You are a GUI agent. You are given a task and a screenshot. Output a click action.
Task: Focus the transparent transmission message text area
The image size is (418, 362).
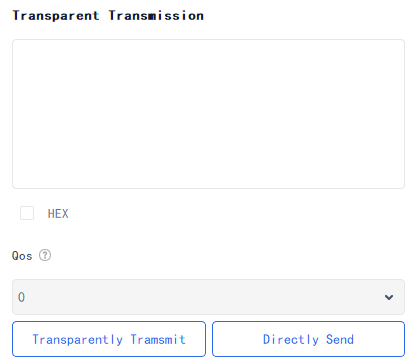click(x=208, y=114)
